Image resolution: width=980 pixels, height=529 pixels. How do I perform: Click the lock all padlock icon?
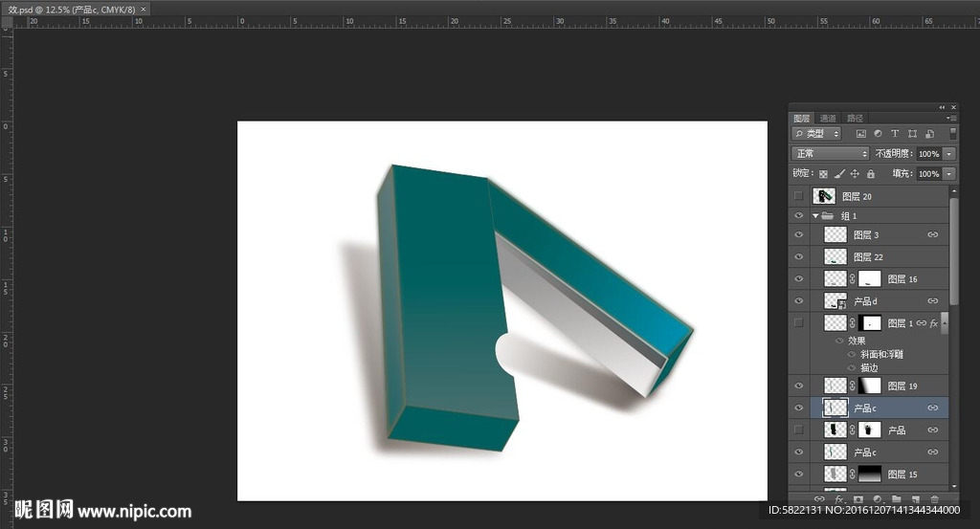pyautogui.click(x=870, y=174)
